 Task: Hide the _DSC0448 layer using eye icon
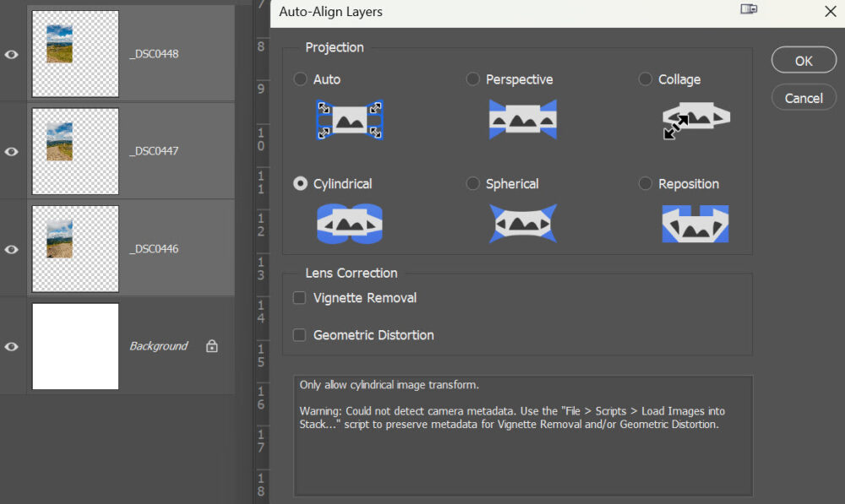(12, 54)
